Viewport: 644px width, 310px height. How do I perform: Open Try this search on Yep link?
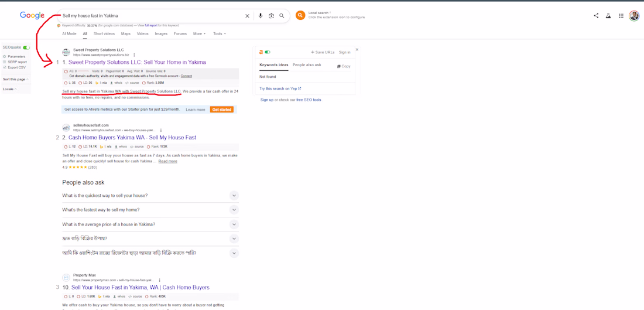280,88
